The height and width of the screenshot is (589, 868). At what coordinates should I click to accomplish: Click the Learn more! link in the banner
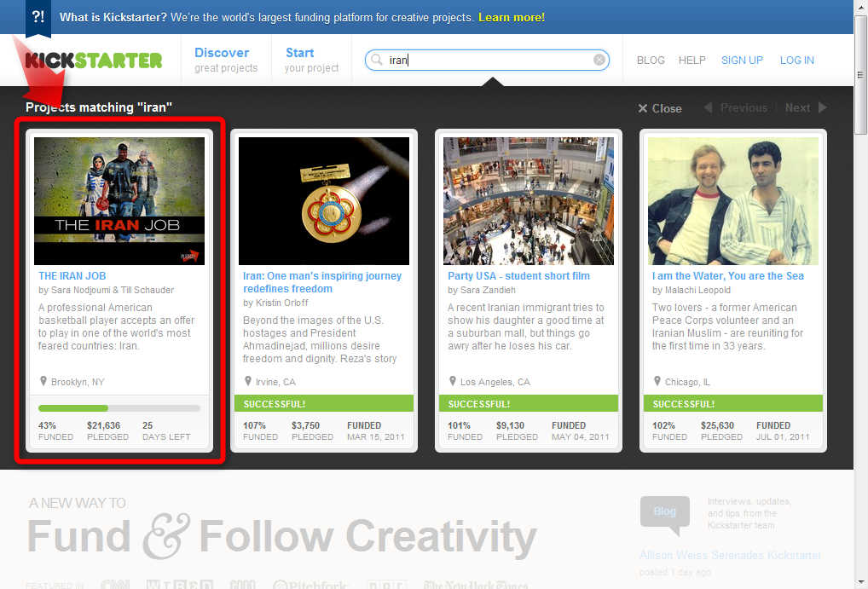511,16
